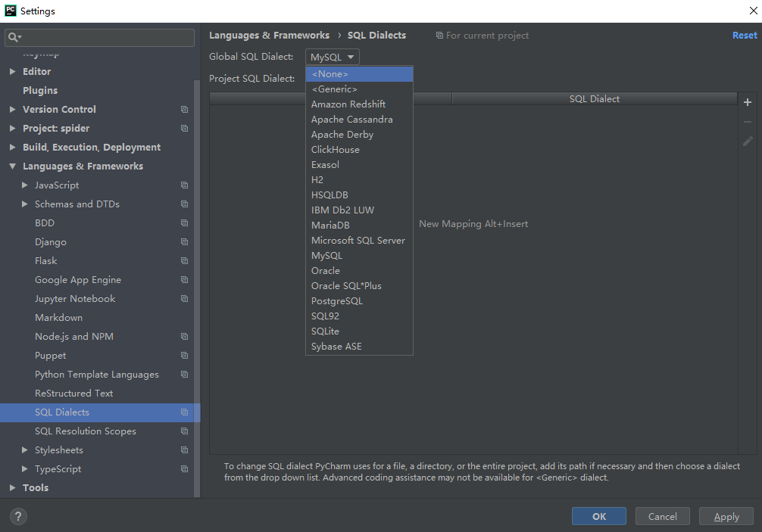Expand the Editor settings node

click(x=13, y=71)
